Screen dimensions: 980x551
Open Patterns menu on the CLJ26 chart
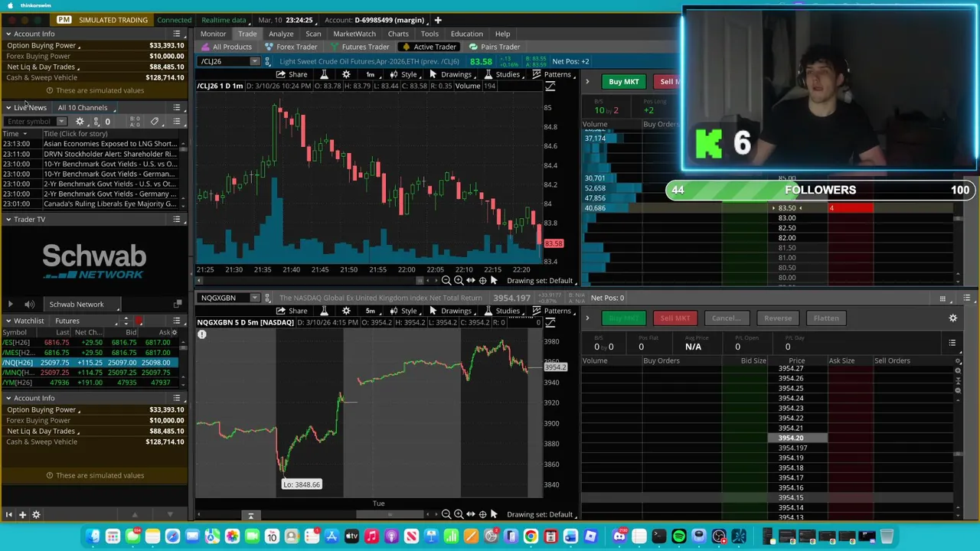pyautogui.click(x=552, y=74)
